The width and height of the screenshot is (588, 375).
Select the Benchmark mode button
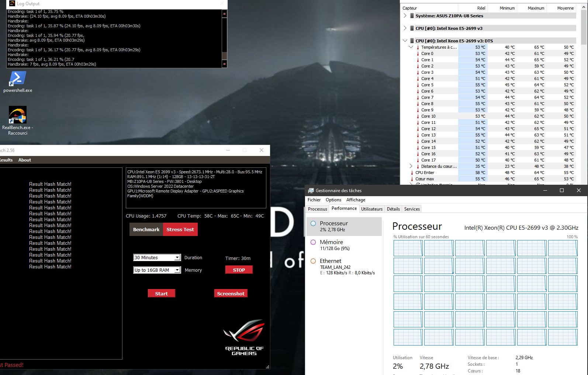pos(146,229)
